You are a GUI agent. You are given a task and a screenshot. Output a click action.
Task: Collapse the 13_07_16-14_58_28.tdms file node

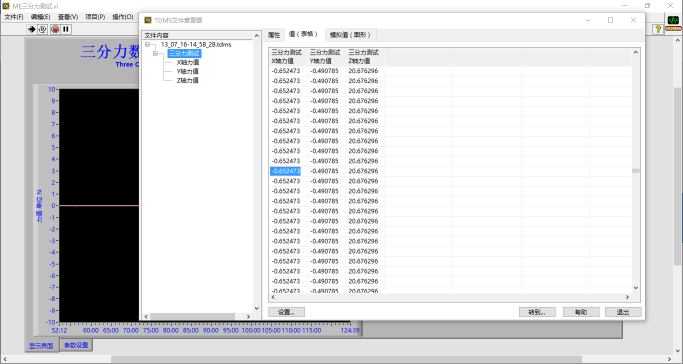tap(147, 44)
